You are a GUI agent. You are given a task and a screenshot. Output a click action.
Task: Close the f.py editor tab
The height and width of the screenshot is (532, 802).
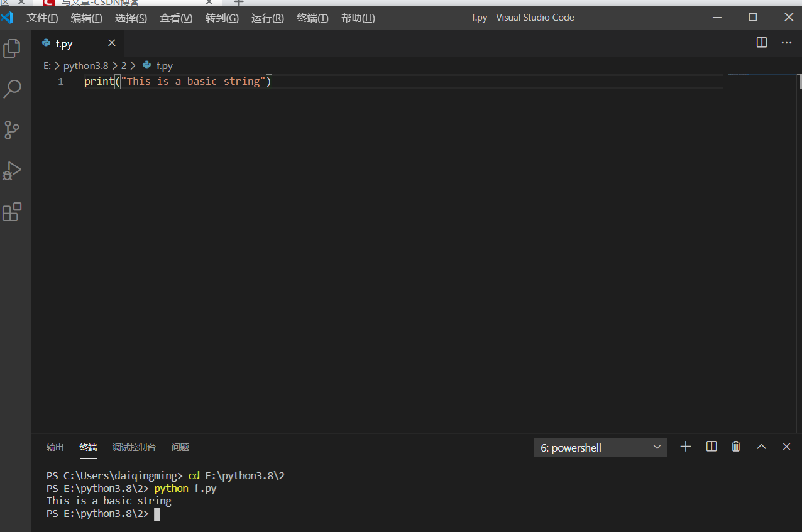tap(112, 43)
